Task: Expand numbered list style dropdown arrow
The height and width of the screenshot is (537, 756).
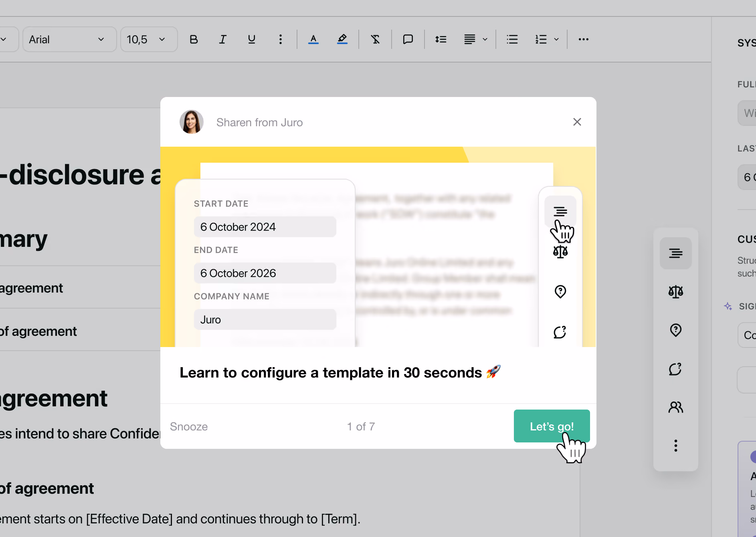Action: point(556,39)
